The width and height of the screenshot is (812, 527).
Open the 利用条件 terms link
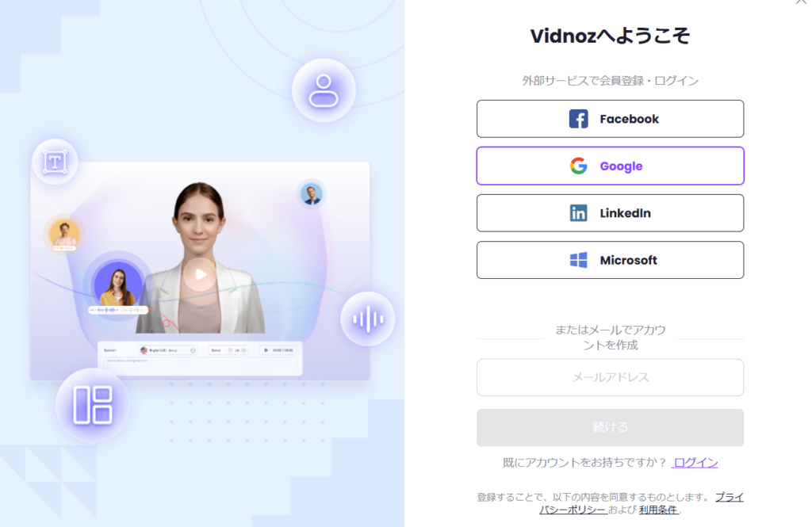658,510
